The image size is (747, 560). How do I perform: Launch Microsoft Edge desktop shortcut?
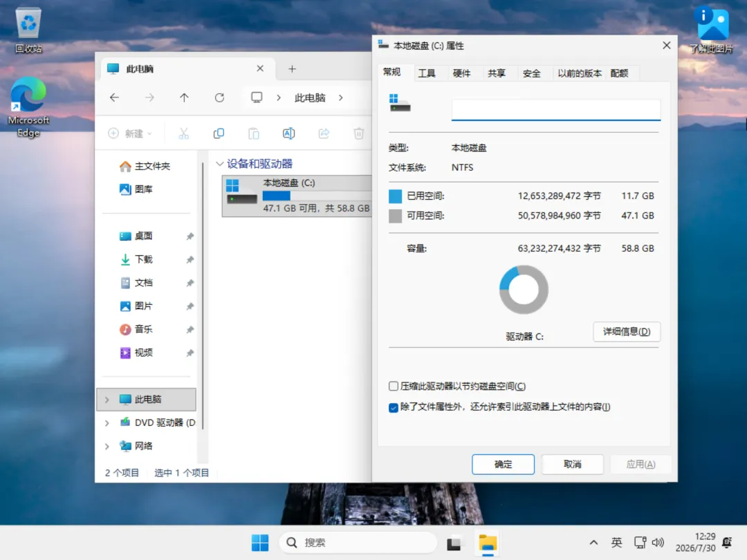[28, 106]
